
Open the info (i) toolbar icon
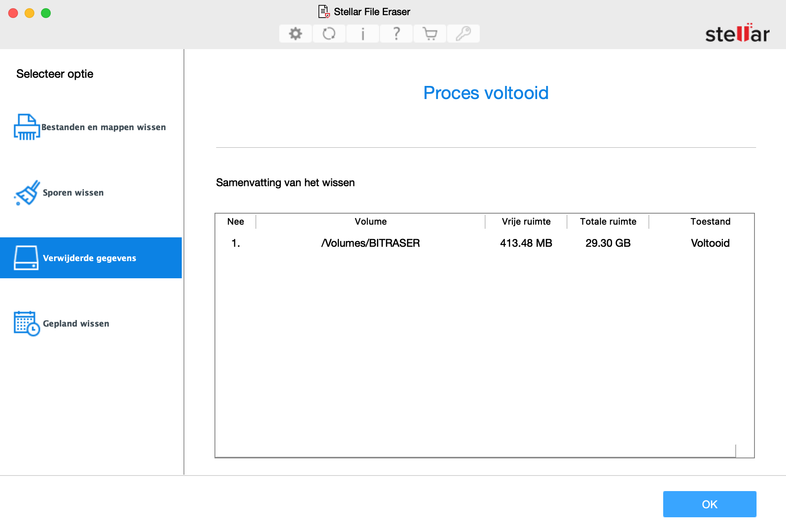pyautogui.click(x=363, y=34)
